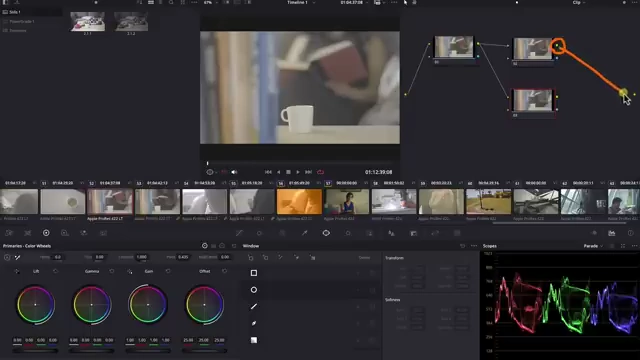Add a new curve window
The height and width of the screenshot is (360, 640).
pos(296,257)
